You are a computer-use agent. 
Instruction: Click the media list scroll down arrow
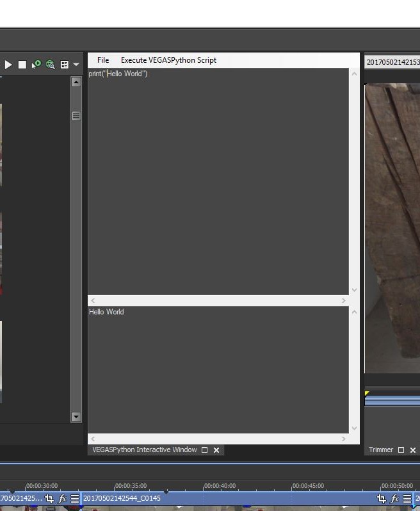point(76,417)
